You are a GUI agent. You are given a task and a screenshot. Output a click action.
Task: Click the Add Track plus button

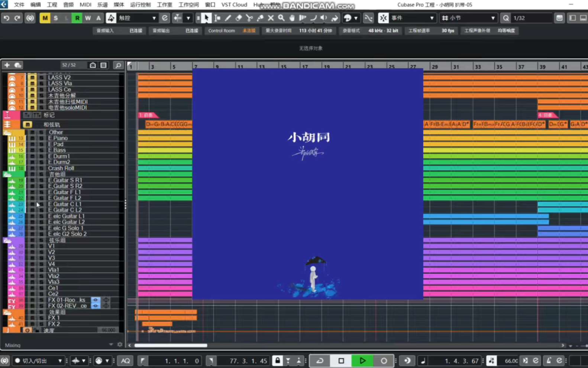click(x=7, y=65)
